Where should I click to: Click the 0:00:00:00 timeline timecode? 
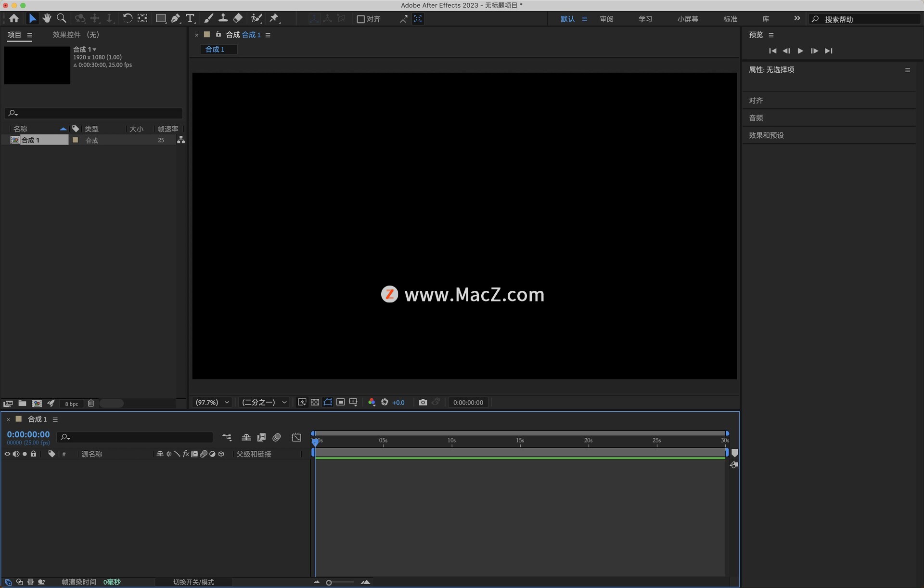[28, 434]
